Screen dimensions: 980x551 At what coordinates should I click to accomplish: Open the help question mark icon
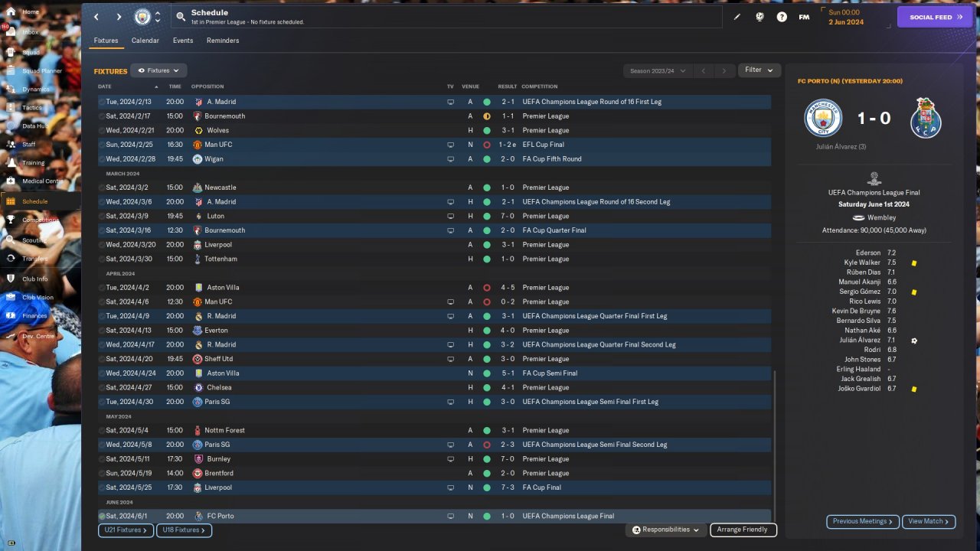click(782, 17)
